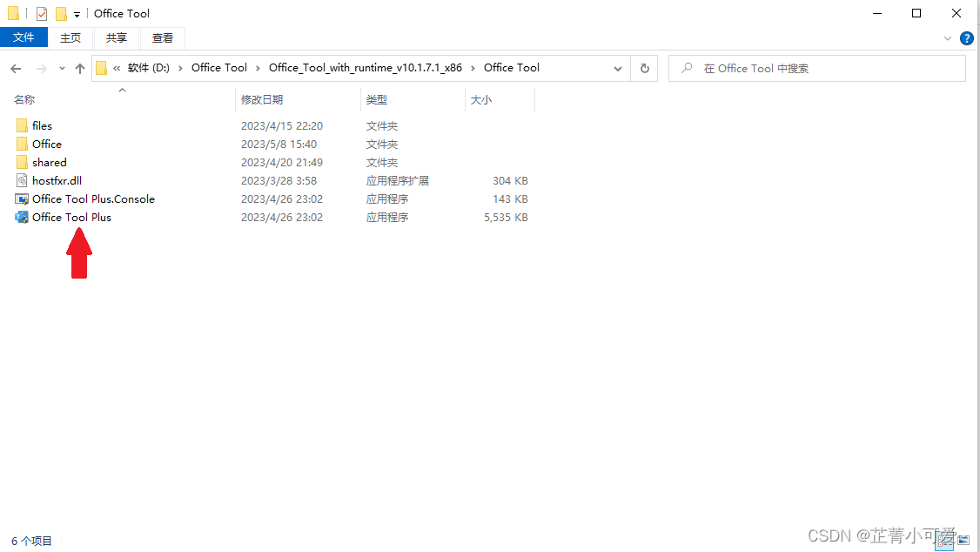
Task: Click date 2023/4/15 22:20
Action: pos(282,125)
